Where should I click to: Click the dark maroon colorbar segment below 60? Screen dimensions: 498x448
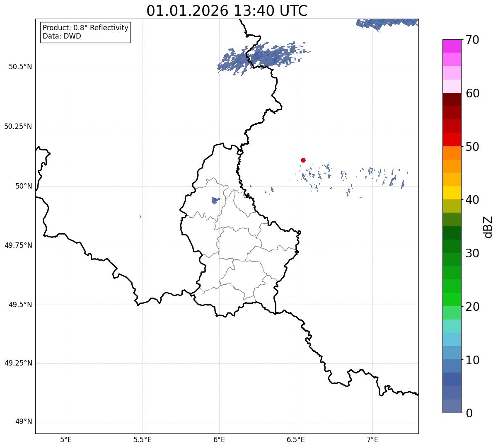(x=452, y=99)
